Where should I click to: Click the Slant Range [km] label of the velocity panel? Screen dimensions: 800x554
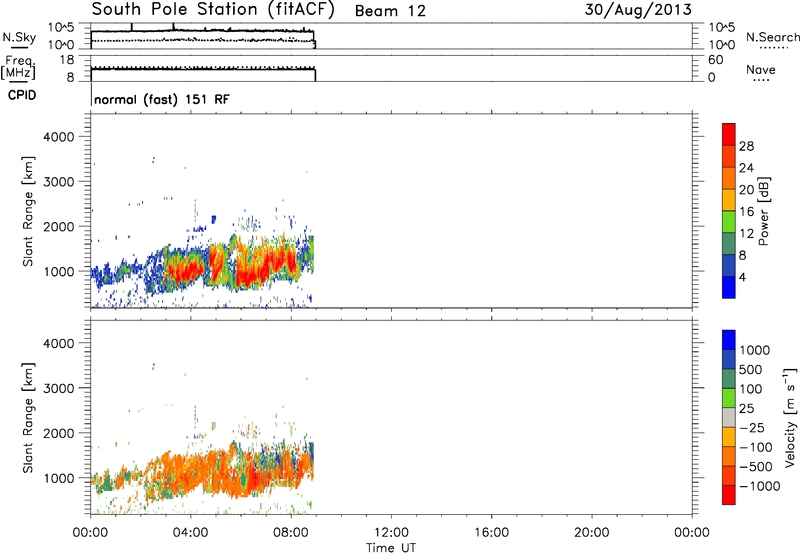point(28,418)
